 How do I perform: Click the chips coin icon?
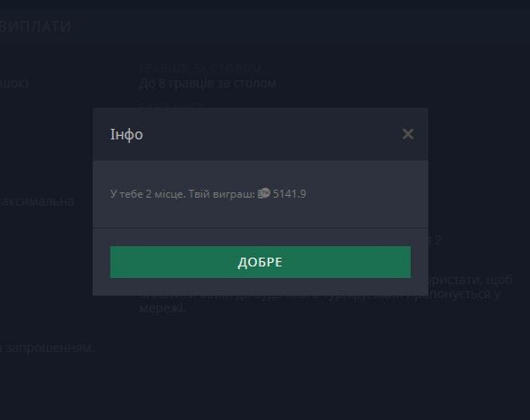pos(263,193)
